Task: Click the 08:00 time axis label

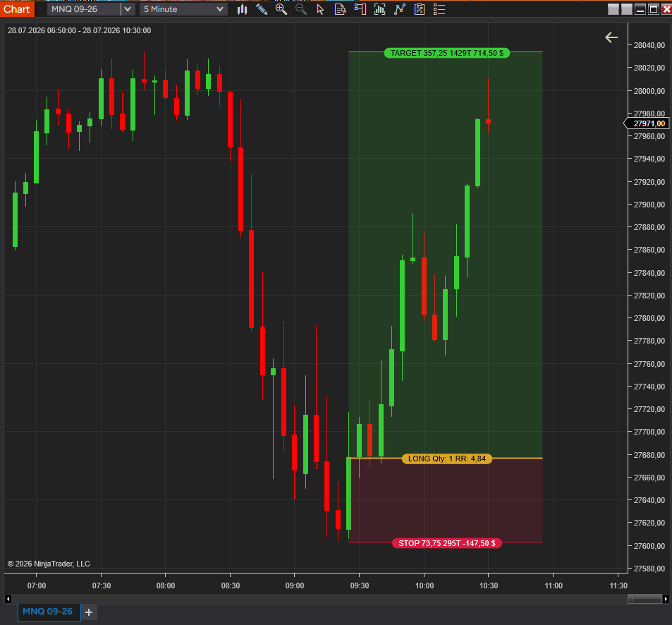Action: (166, 585)
